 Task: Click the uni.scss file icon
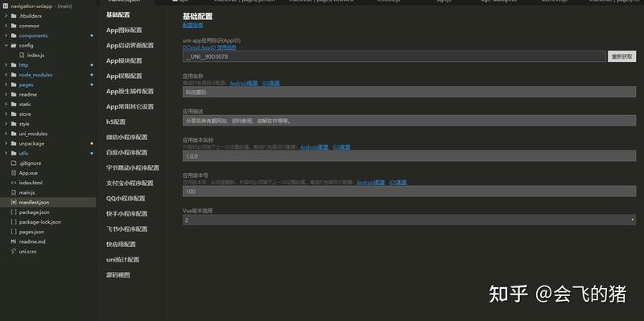click(14, 251)
